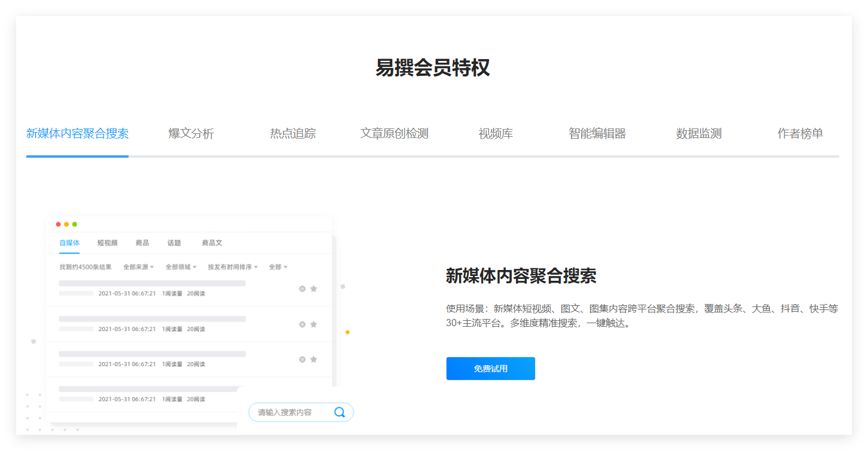Open the 全部领域 dropdown
Screen dimensions: 868x451
click(181, 267)
